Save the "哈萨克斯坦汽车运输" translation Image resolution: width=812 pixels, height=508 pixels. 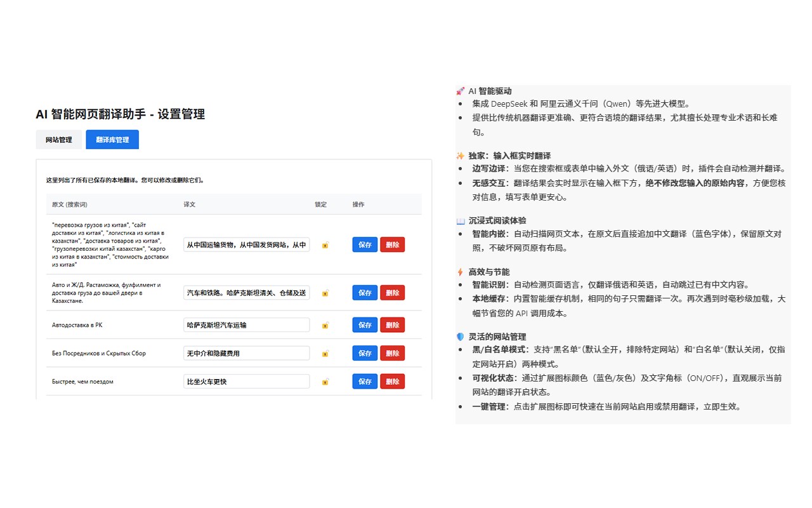[x=364, y=324]
